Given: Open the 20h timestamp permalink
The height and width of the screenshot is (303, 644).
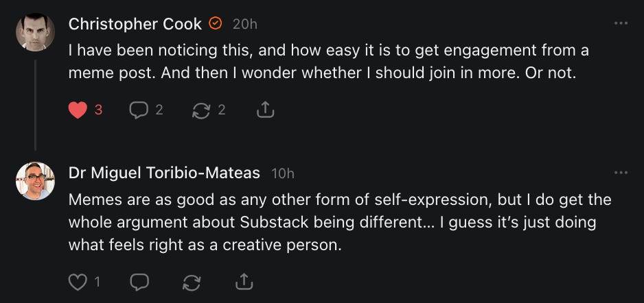Looking at the screenshot, I should [x=245, y=24].
